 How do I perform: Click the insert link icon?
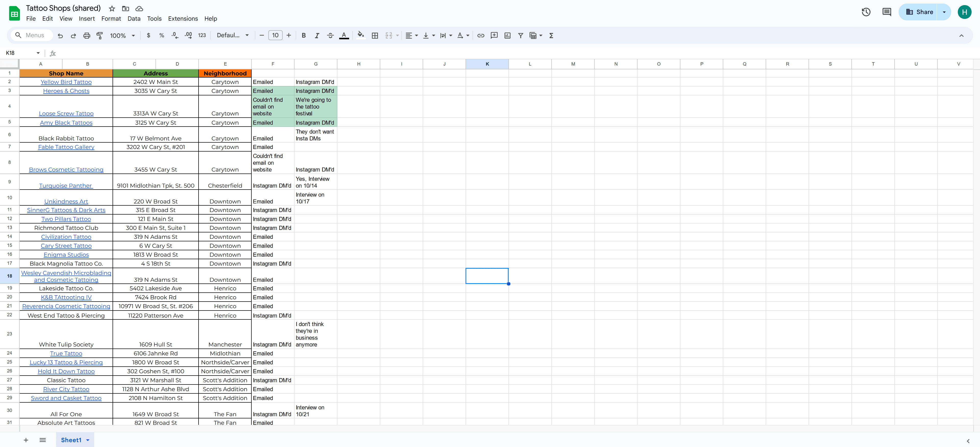click(x=481, y=35)
